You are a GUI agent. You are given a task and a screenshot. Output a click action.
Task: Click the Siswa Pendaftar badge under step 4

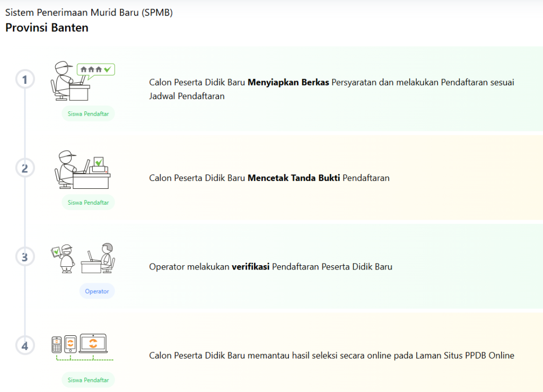(x=88, y=380)
